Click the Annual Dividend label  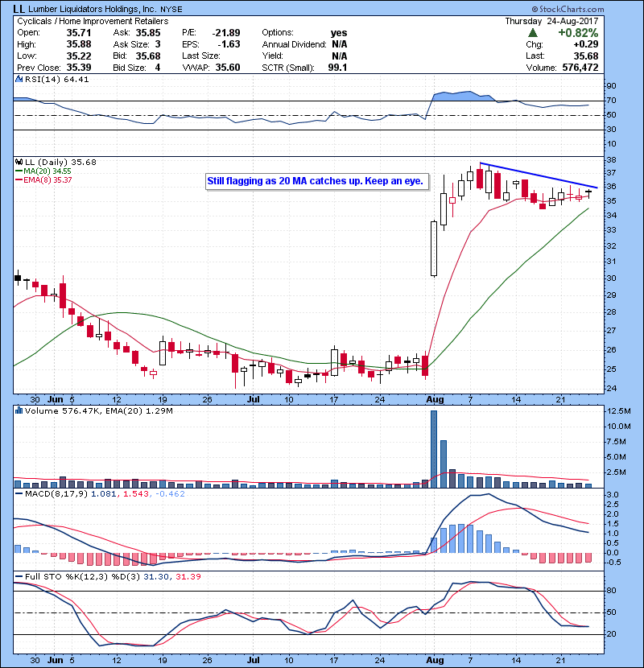click(x=294, y=44)
